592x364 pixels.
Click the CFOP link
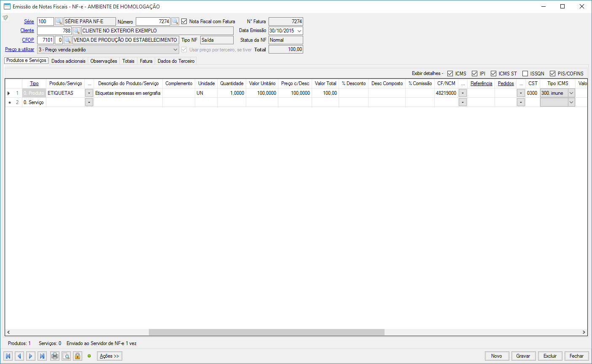[28, 40]
